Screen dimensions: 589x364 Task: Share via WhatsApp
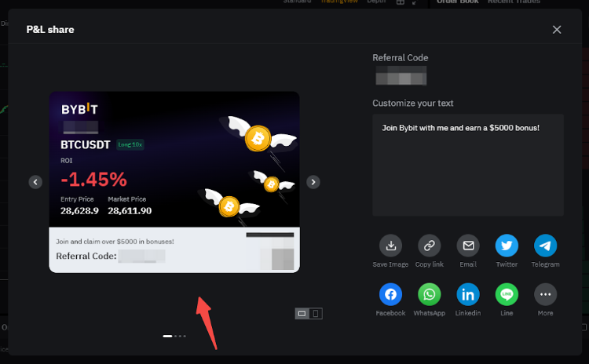point(430,294)
